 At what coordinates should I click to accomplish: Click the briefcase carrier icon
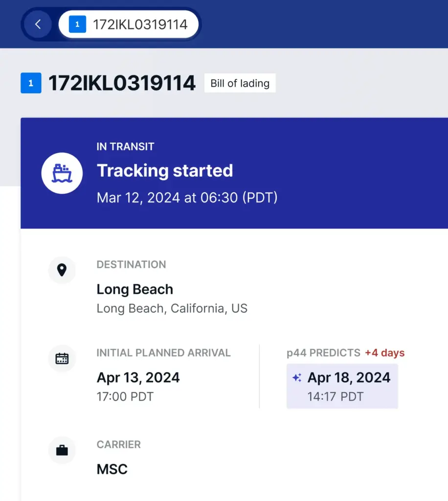coord(62,450)
